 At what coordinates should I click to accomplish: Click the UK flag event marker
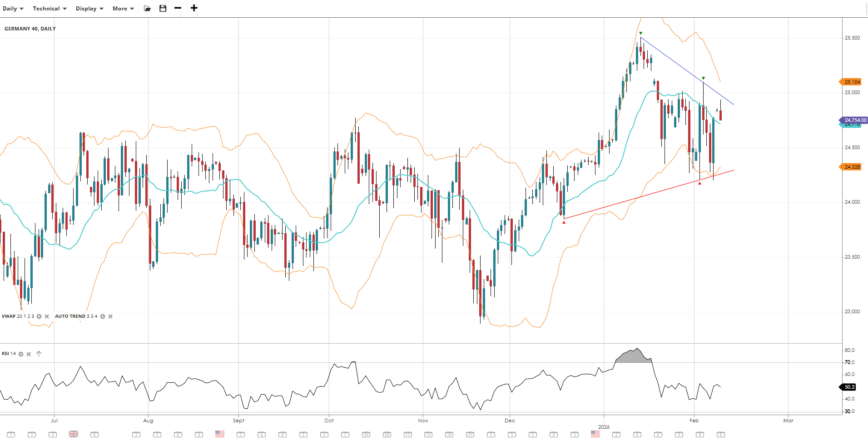click(x=74, y=434)
